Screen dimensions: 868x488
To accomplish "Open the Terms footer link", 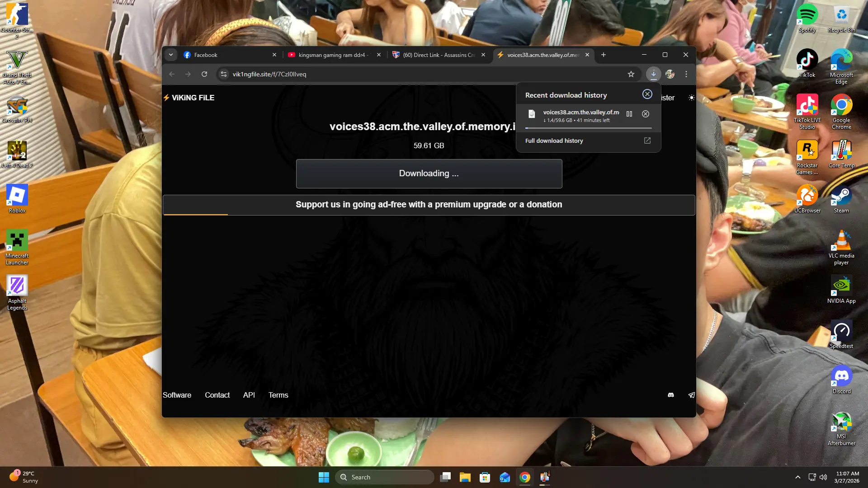I will [x=278, y=395].
